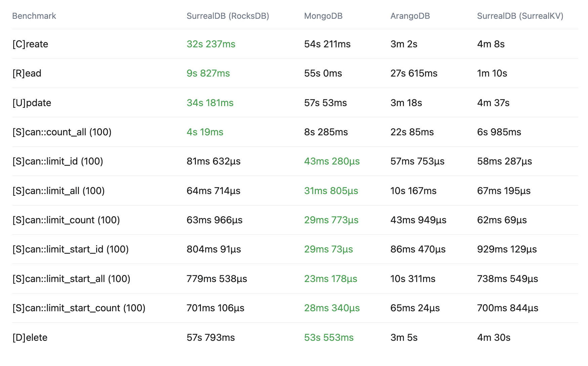Click ArangoDB's 10s 167ms cell

(413, 191)
